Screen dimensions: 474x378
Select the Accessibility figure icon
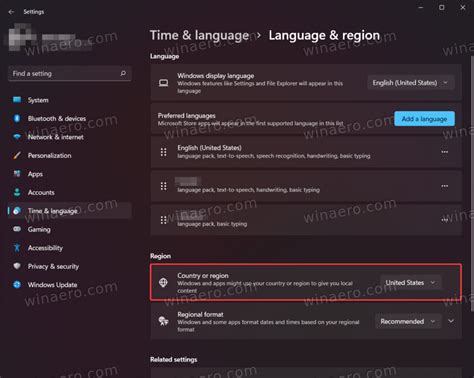[17, 248]
